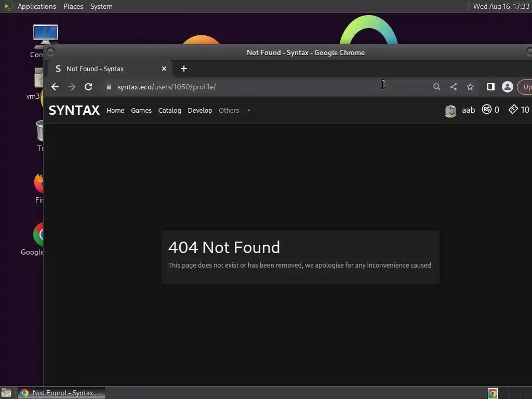Open the zoom magnifier in address bar
The image size is (532, 399).
tap(436, 87)
